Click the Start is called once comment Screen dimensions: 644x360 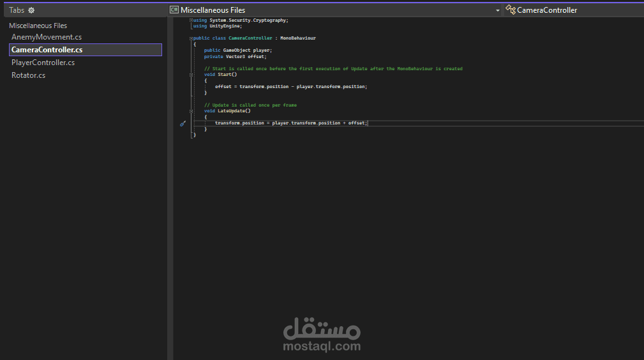coord(333,69)
